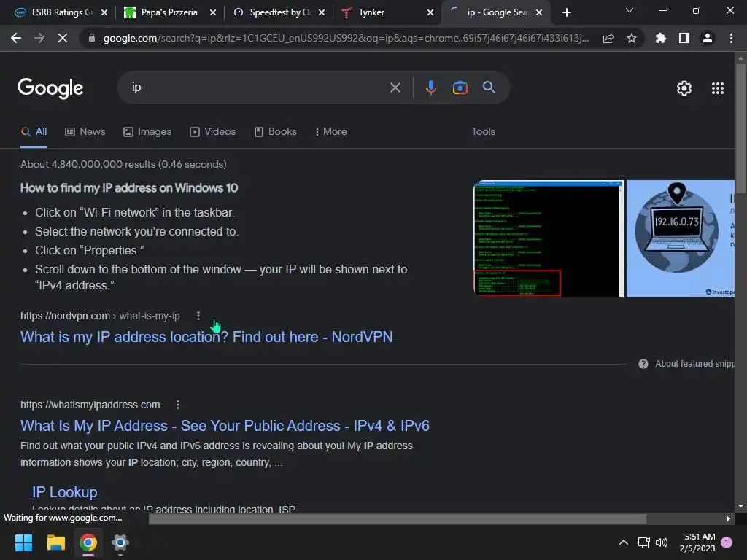Open the NordVPN What is my IP link
747x560 pixels.
pos(206,337)
